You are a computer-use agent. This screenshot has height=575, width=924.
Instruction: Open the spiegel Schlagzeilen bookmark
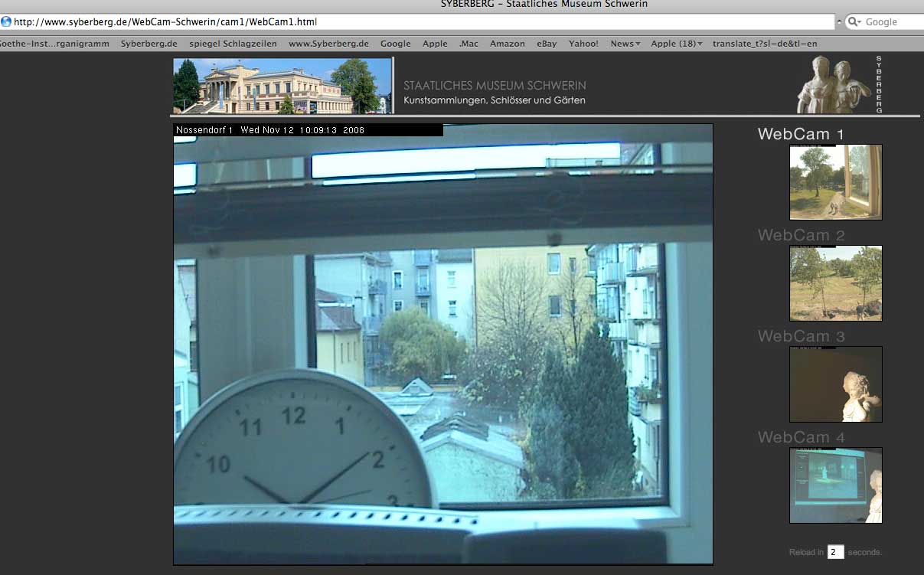coord(233,44)
